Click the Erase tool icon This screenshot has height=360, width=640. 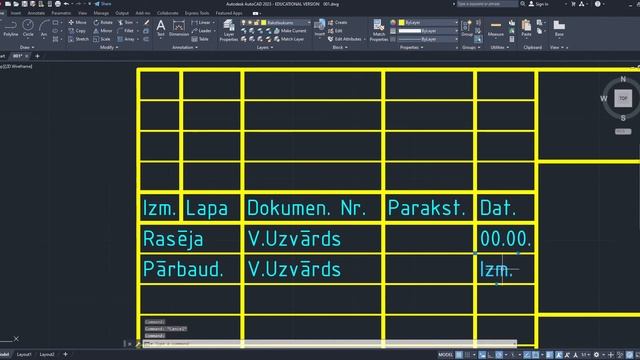point(146,22)
